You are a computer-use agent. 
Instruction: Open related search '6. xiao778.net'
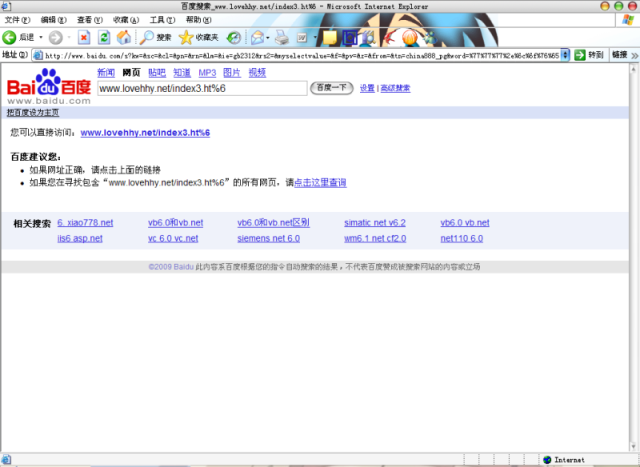coord(85,222)
